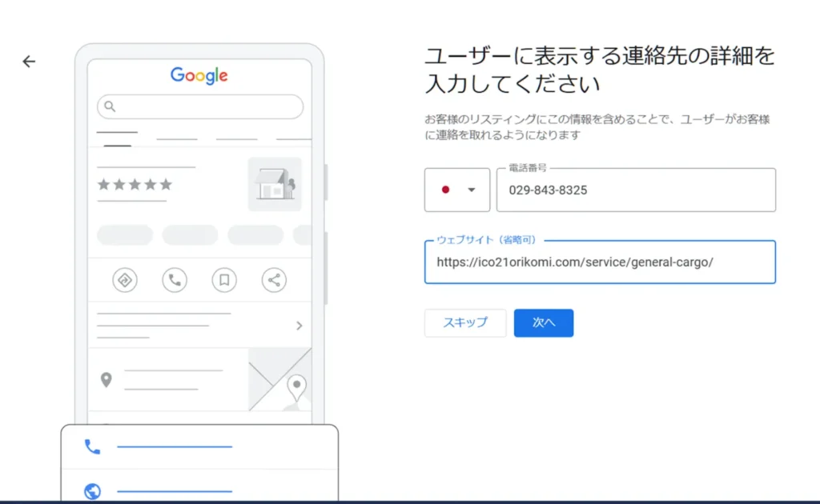Click the directions diamond icon
Viewport: 820px width, 504px height.
tap(125, 280)
